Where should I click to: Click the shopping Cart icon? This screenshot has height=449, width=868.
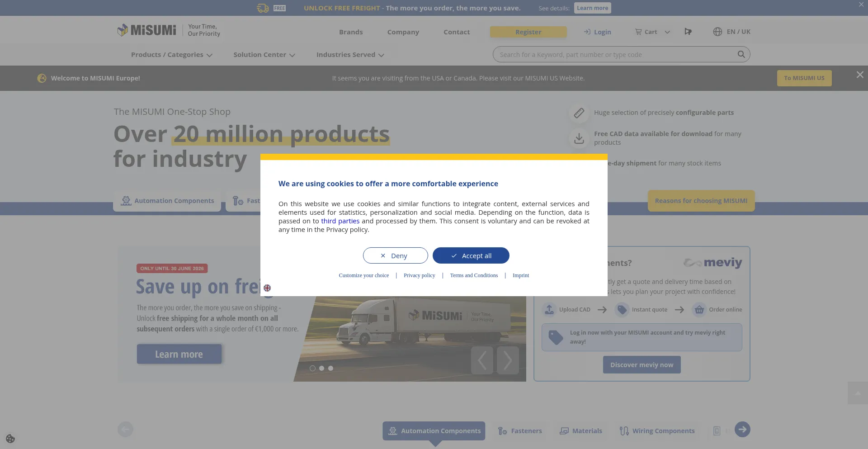[x=638, y=32]
